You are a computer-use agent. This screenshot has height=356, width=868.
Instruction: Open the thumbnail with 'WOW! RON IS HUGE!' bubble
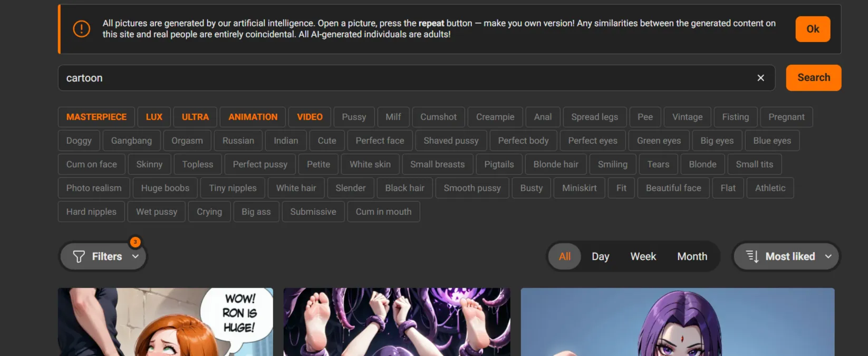coord(166,322)
